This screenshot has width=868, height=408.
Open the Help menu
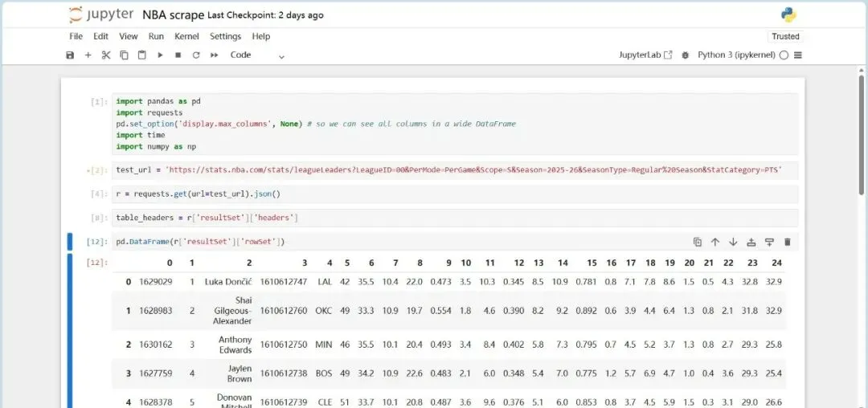click(x=260, y=36)
